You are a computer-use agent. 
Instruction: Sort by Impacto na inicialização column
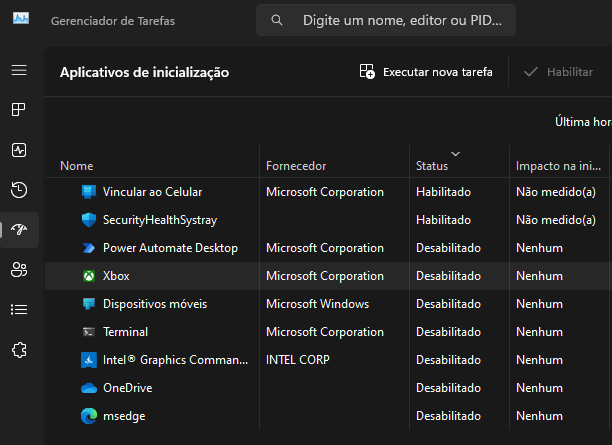click(x=558, y=166)
